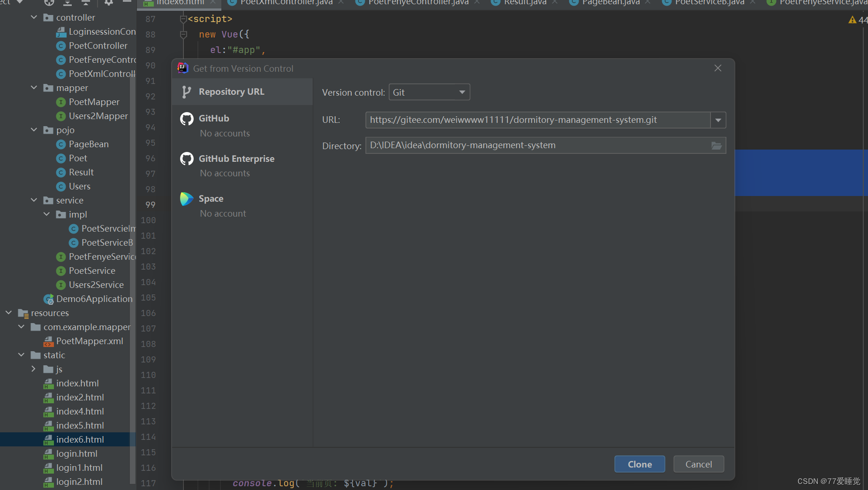Browse for directory with the folder icon
Image resolution: width=868 pixels, height=490 pixels.
tap(716, 145)
